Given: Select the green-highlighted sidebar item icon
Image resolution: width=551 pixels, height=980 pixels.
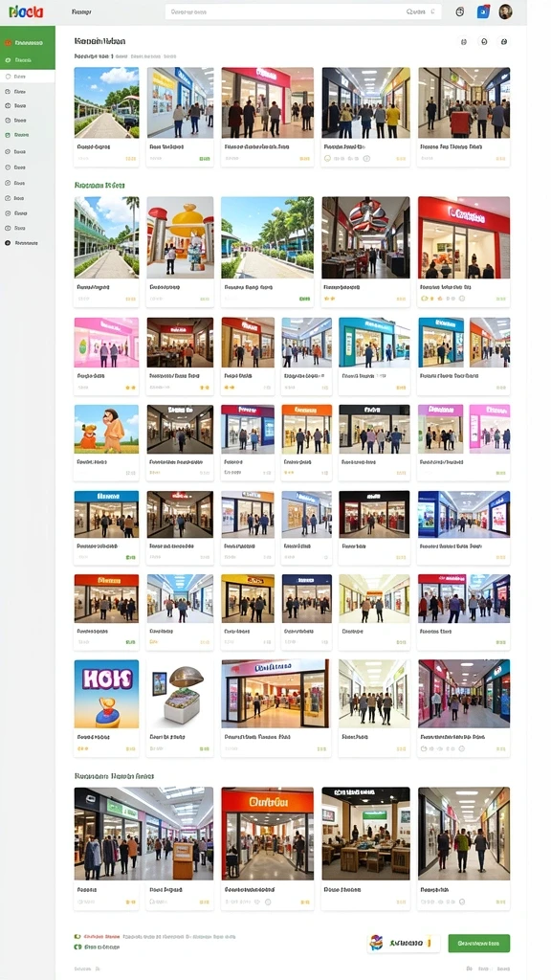Looking at the screenshot, I should coord(8,134).
